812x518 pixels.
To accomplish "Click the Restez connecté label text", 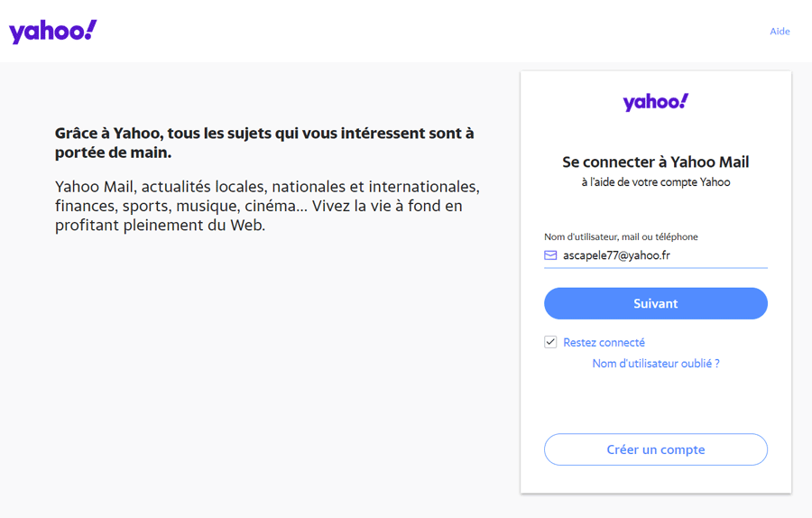I will (604, 342).
